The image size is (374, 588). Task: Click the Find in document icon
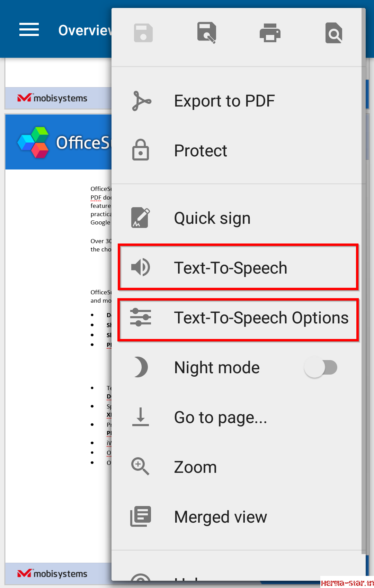(x=334, y=33)
